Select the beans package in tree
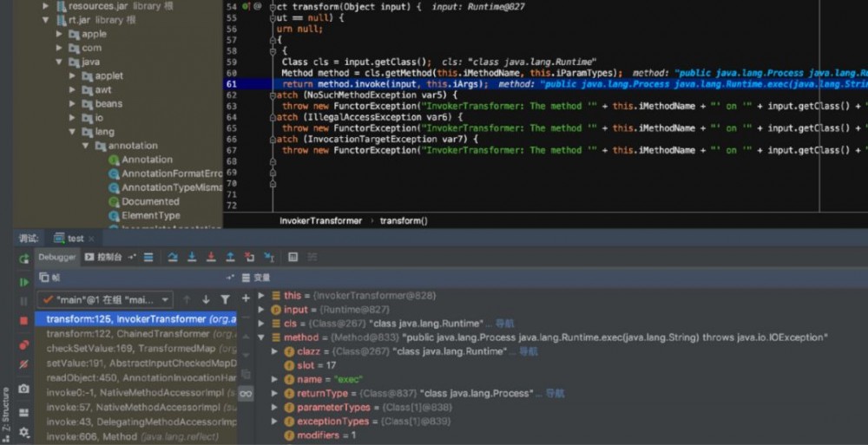 pyautogui.click(x=108, y=103)
